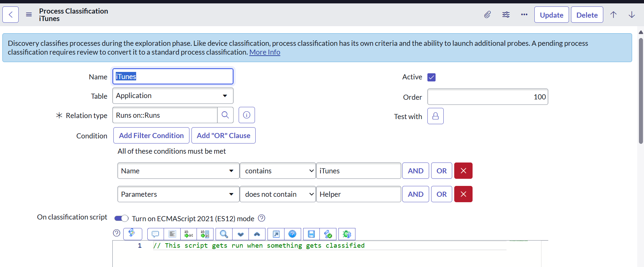
Task: Uncheck the Active checkbox
Action: pyautogui.click(x=431, y=77)
